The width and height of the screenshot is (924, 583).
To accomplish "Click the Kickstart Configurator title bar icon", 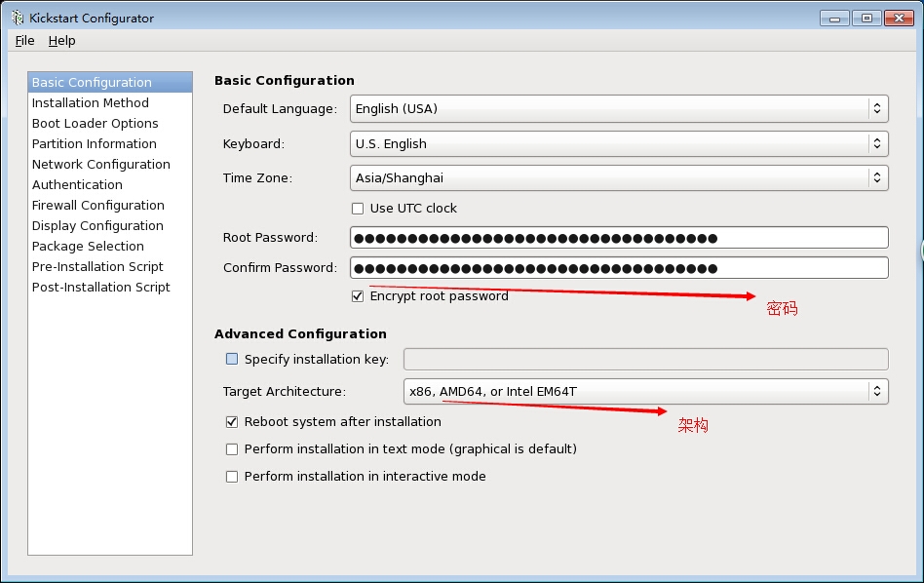I will point(18,18).
